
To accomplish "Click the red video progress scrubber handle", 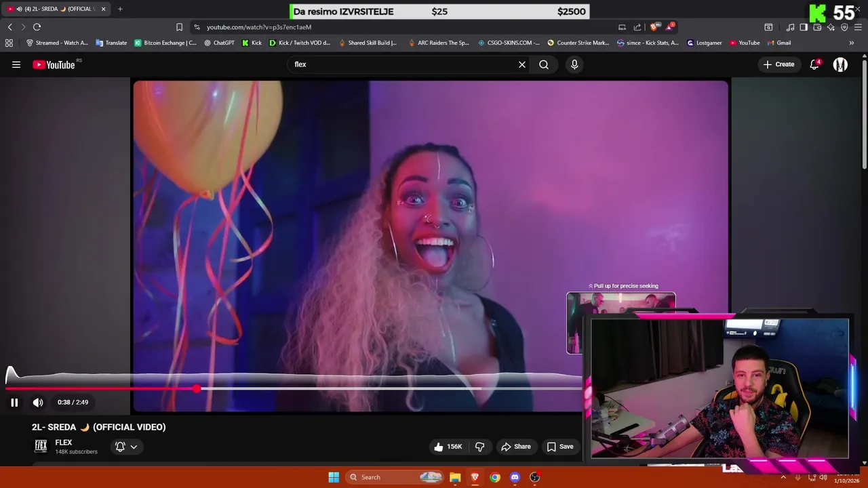I will pos(197,389).
